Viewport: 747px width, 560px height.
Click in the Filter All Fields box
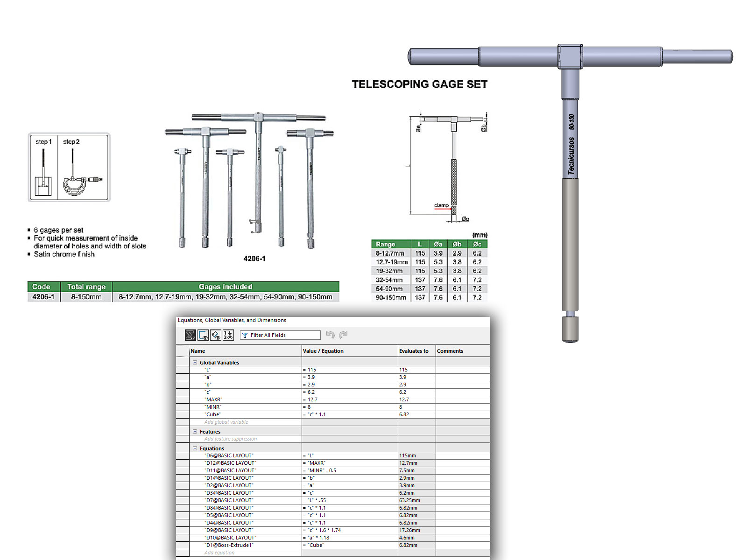point(280,335)
